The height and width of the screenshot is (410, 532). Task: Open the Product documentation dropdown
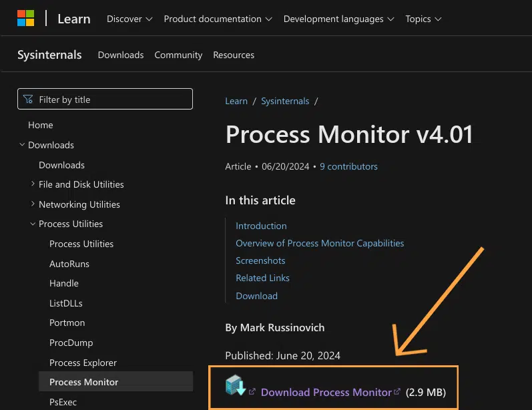218,19
